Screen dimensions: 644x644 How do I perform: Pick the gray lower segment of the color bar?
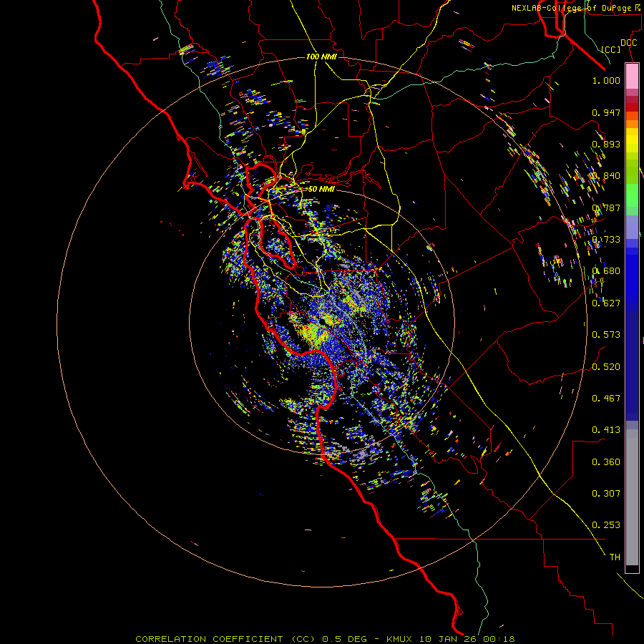[x=632, y=497]
